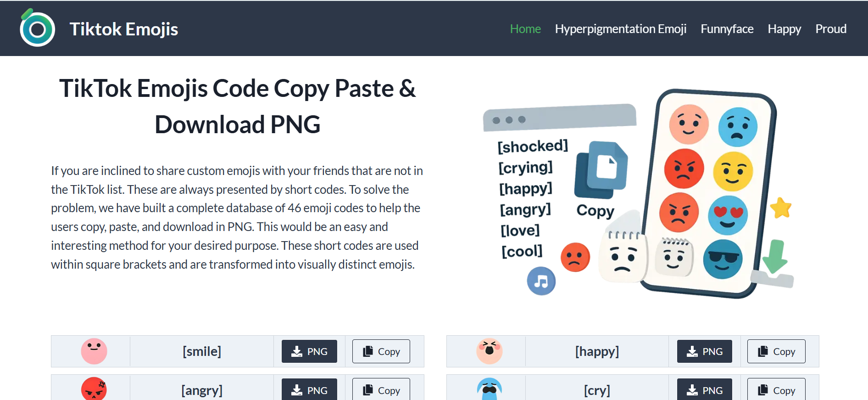Copy the [angry] emoji code
The image size is (868, 400).
click(381, 389)
